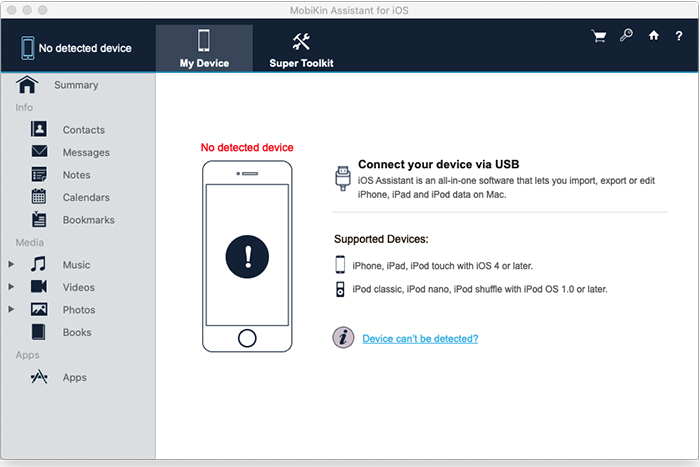
Task: Select Calendars in the sidebar
Action: [x=86, y=197]
